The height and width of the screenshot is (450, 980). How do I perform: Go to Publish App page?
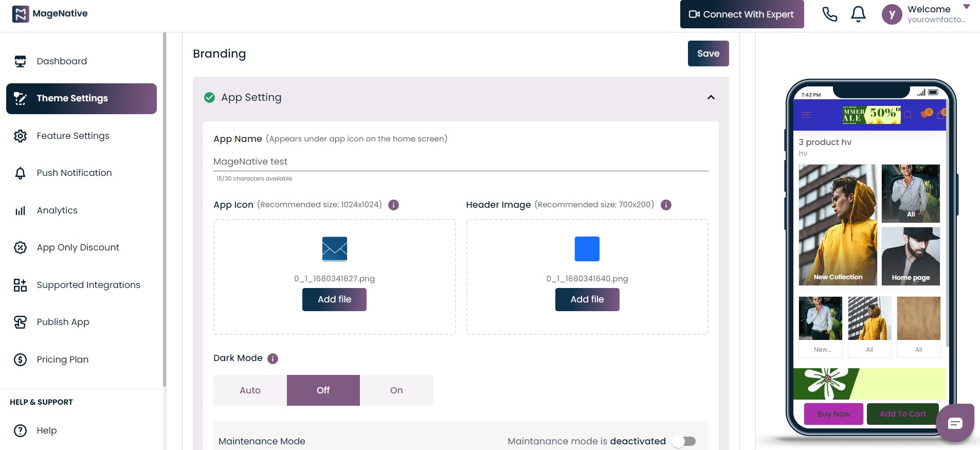pos(81,322)
